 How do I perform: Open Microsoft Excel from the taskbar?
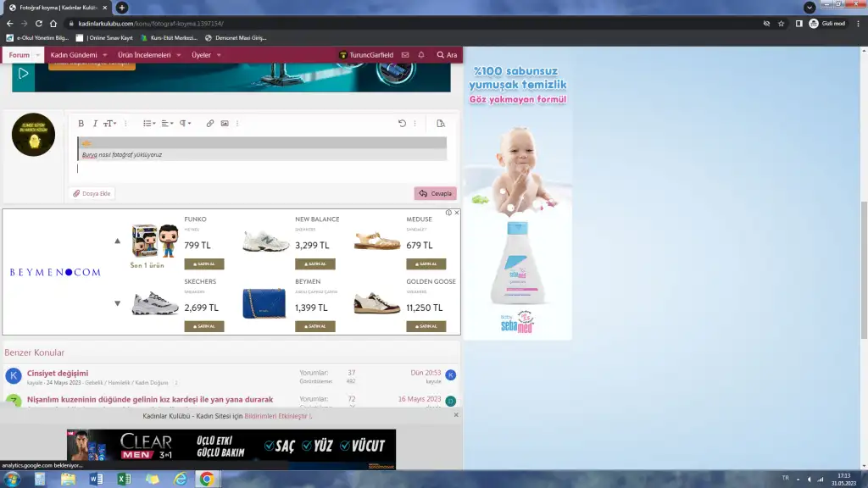pos(124,480)
